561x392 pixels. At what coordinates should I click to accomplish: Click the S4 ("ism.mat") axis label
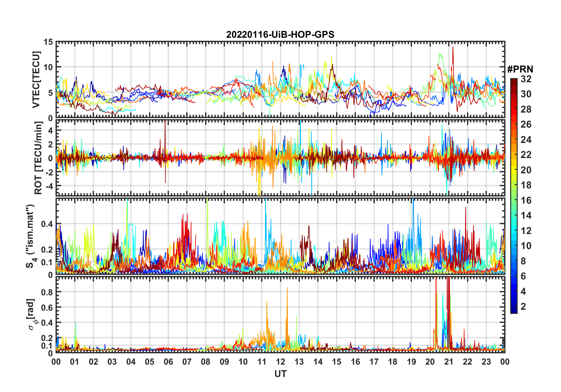(31, 236)
